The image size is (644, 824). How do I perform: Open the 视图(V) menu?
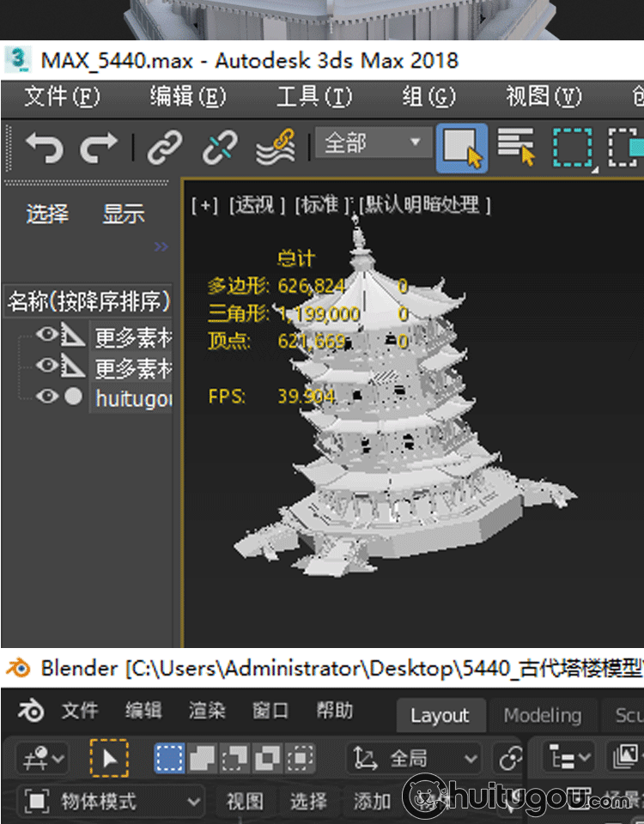(544, 97)
